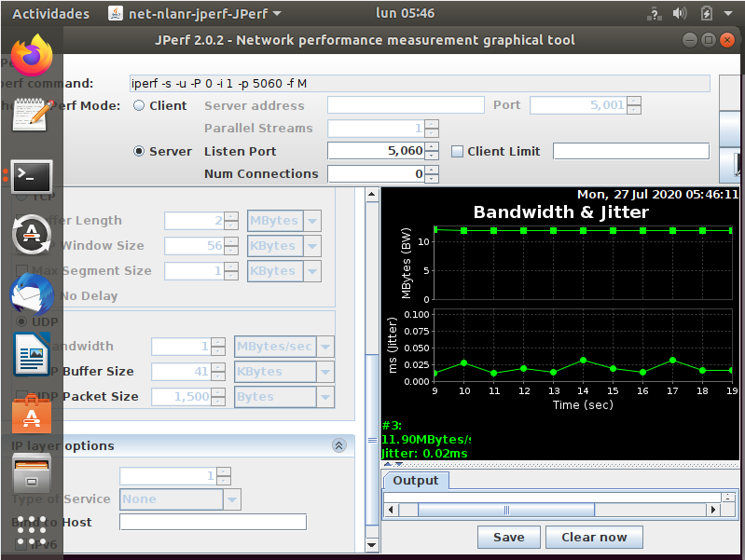This screenshot has height=560, width=745.
Task: Enable the Client Limit checkbox
Action: [x=457, y=152]
